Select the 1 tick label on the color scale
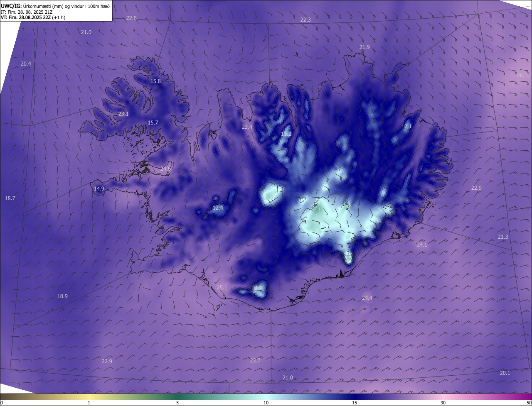 point(89,403)
